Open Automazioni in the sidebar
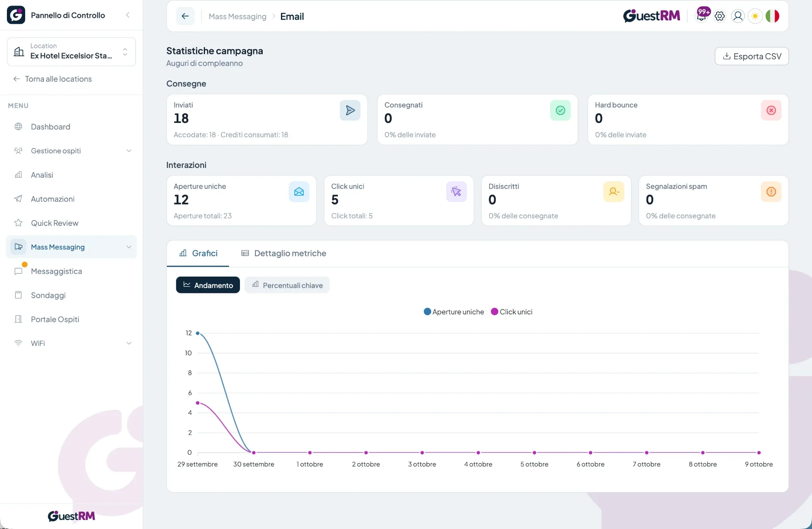The width and height of the screenshot is (812, 529). tap(71, 199)
